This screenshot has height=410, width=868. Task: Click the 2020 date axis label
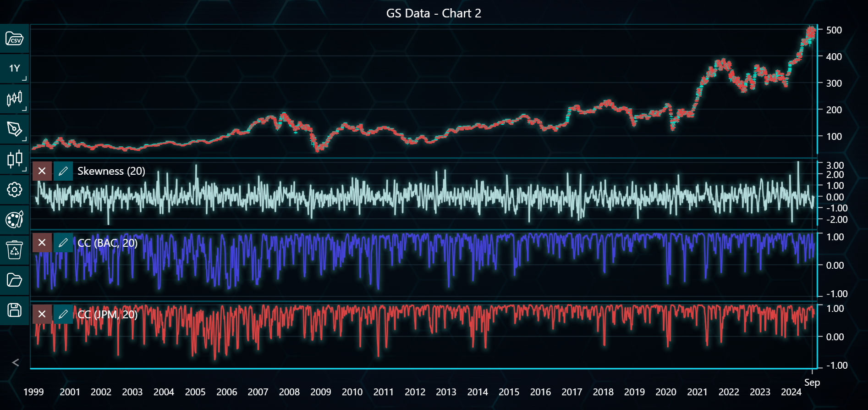click(666, 392)
